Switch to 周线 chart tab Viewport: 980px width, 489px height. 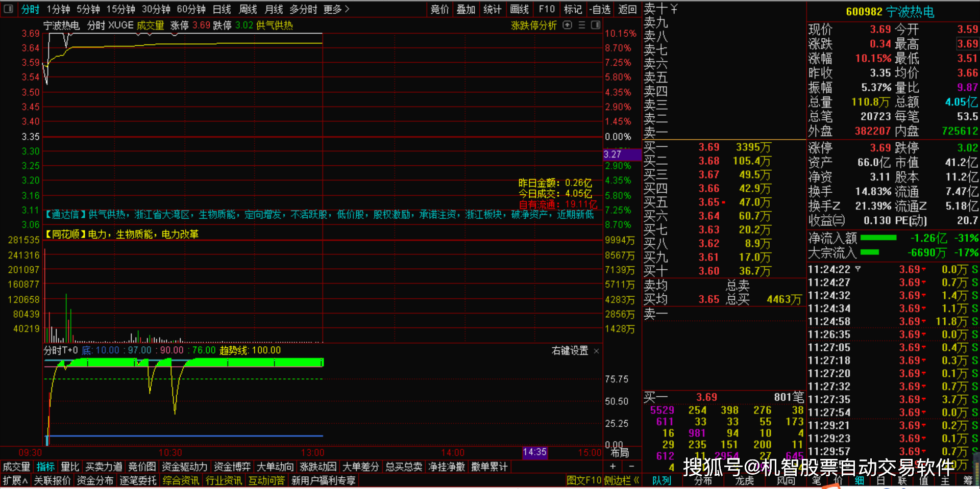[x=248, y=9]
